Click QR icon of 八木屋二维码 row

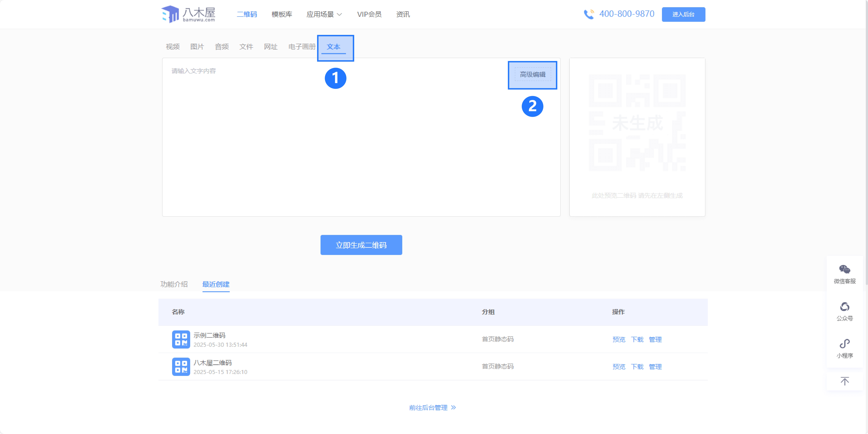181,367
